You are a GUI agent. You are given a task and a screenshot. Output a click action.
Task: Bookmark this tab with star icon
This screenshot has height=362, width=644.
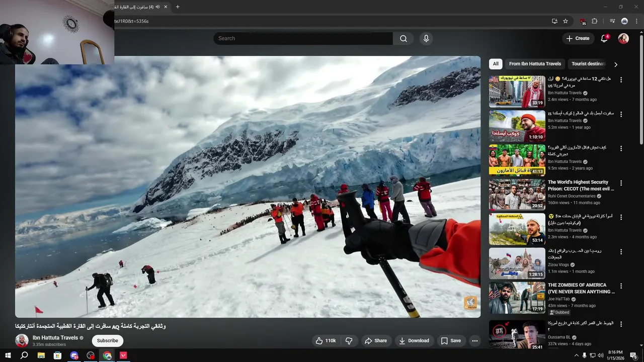click(x=566, y=21)
